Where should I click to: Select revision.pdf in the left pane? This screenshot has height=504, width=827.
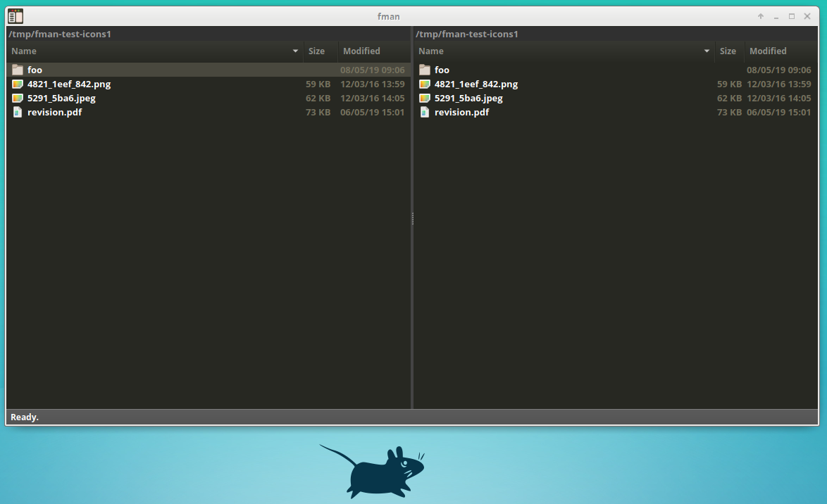[55, 112]
